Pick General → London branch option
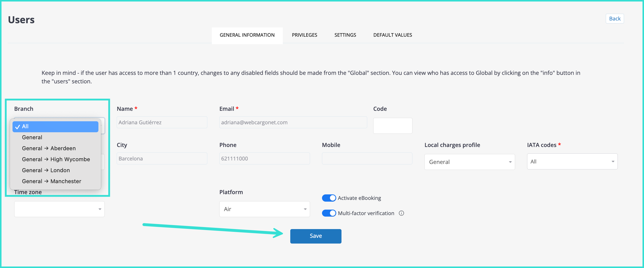Image resolution: width=644 pixels, height=268 pixels. 46,170
